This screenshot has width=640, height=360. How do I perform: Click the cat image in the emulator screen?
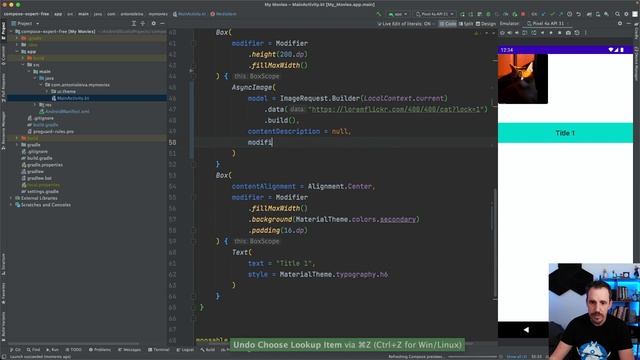pyautogui.click(x=523, y=79)
